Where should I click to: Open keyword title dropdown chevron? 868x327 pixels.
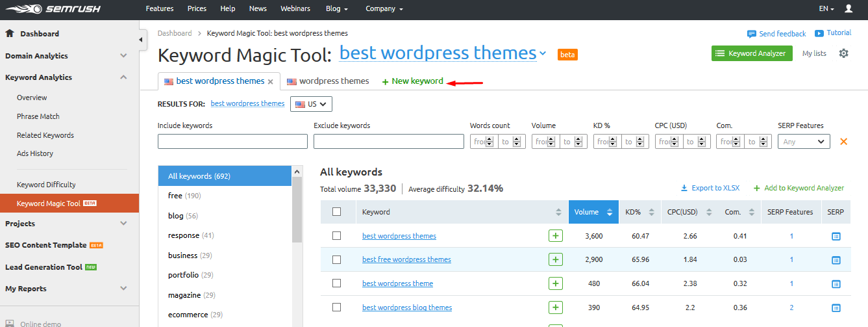point(543,54)
